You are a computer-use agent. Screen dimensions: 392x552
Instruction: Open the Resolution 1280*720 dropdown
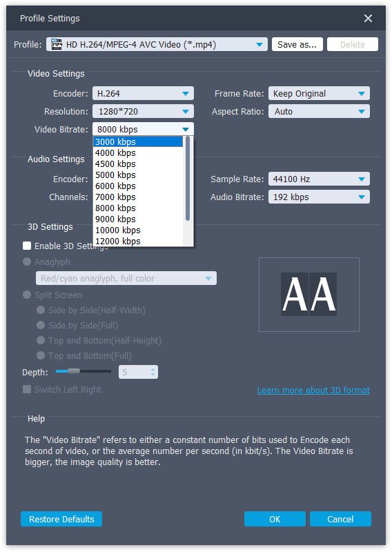(x=143, y=112)
